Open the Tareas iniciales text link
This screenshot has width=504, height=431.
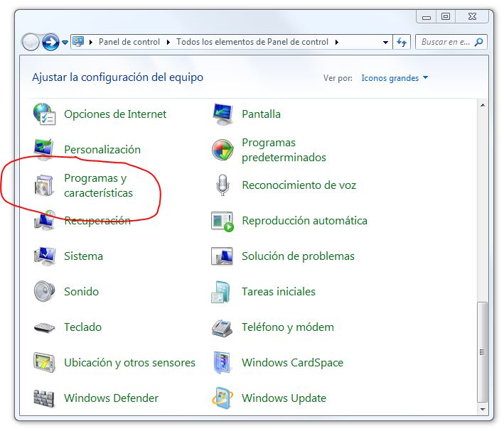[x=279, y=292]
